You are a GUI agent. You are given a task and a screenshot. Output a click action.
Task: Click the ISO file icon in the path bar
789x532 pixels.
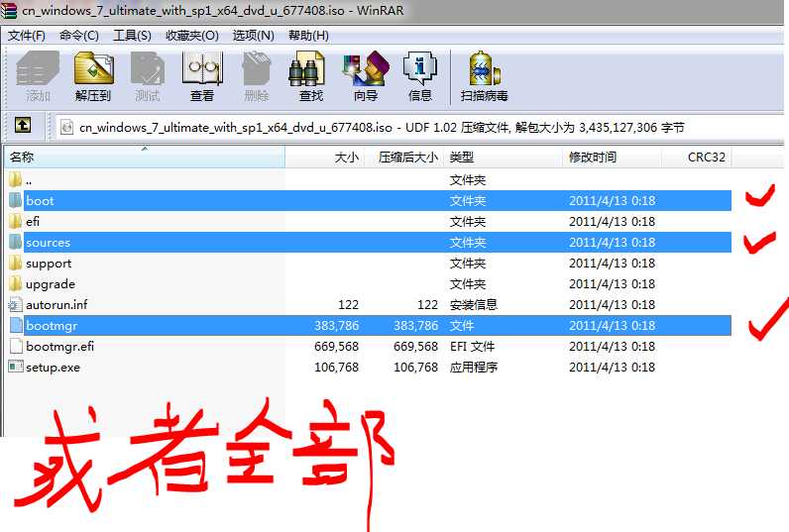(66, 127)
